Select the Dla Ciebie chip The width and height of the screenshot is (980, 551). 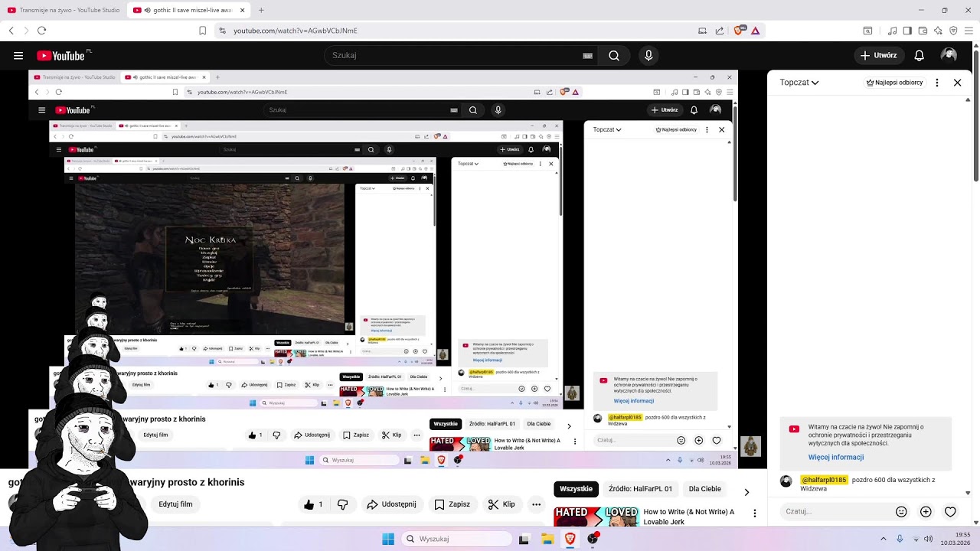coord(704,489)
